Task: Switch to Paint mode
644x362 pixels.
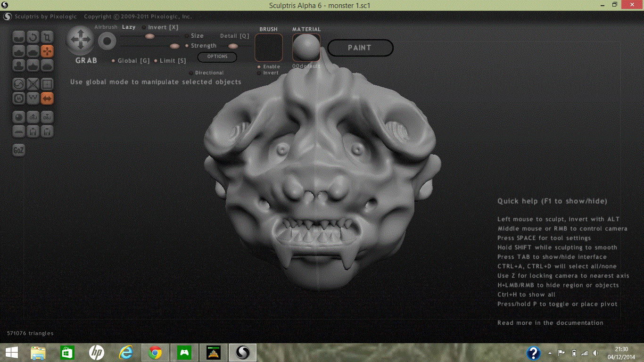Action: 360,48
